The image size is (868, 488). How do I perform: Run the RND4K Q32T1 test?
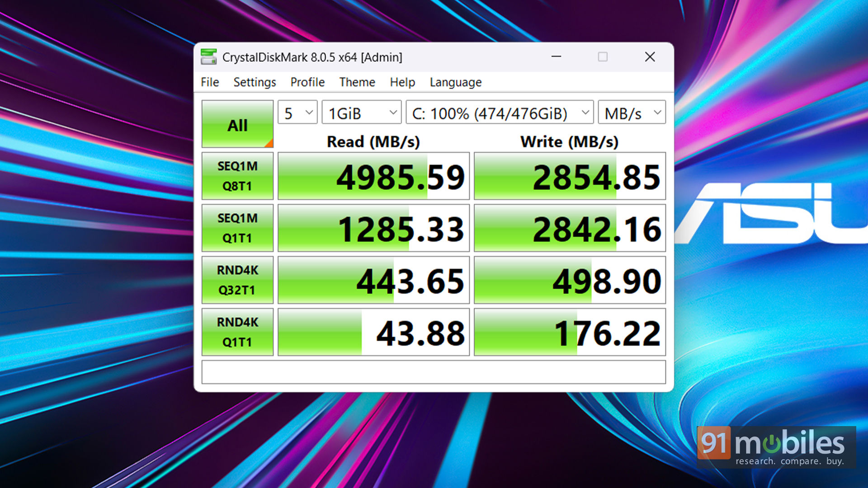[237, 280]
